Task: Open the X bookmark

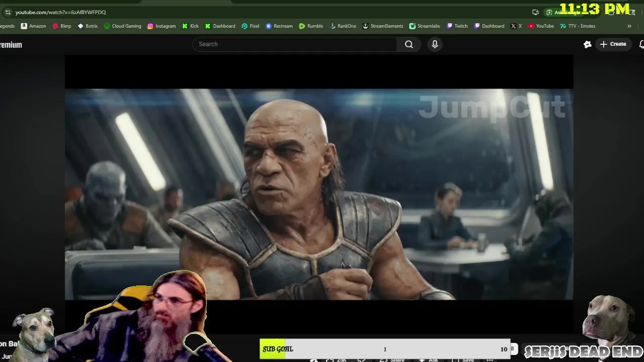Action: point(516,26)
